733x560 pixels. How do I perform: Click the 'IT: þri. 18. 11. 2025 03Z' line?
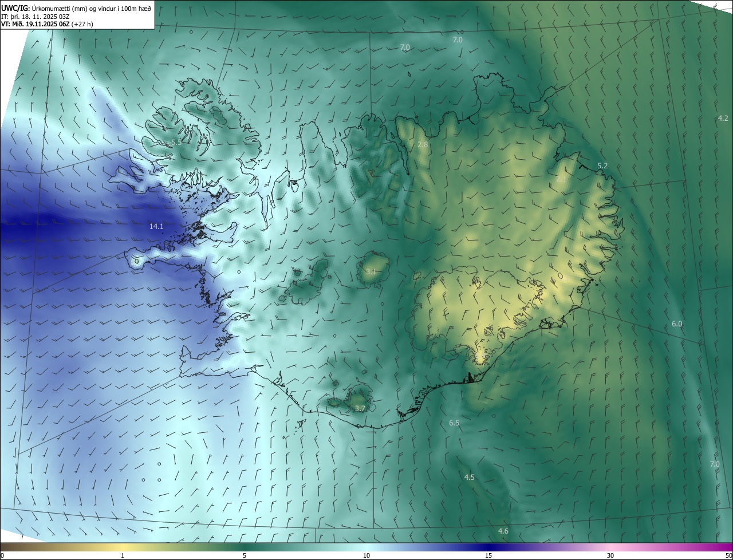(35, 16)
